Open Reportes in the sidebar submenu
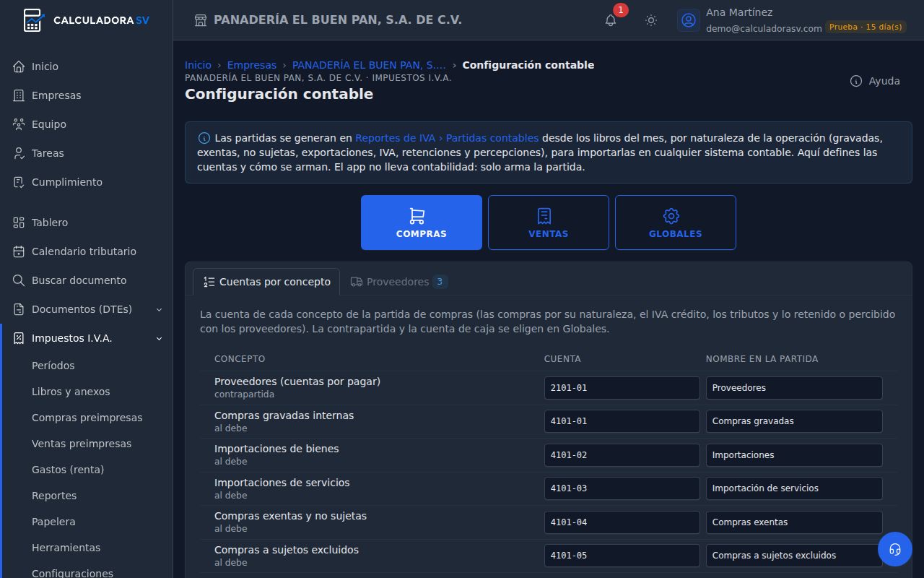 [x=54, y=496]
